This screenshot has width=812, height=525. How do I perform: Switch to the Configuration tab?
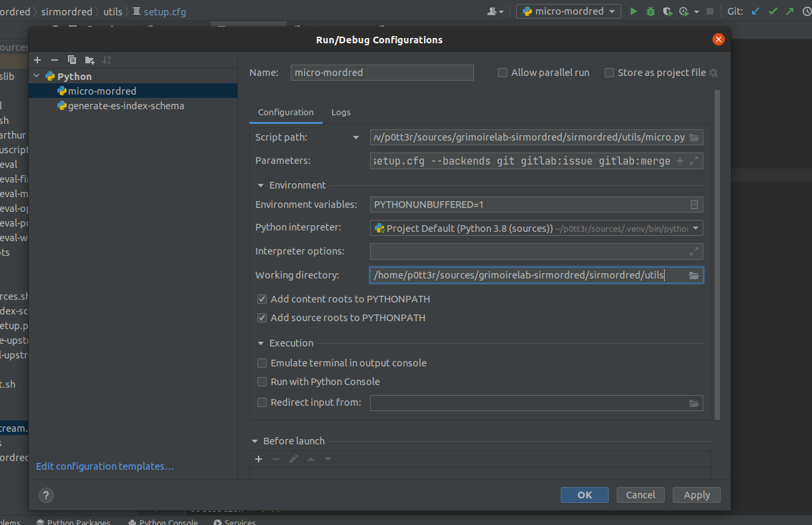(285, 112)
